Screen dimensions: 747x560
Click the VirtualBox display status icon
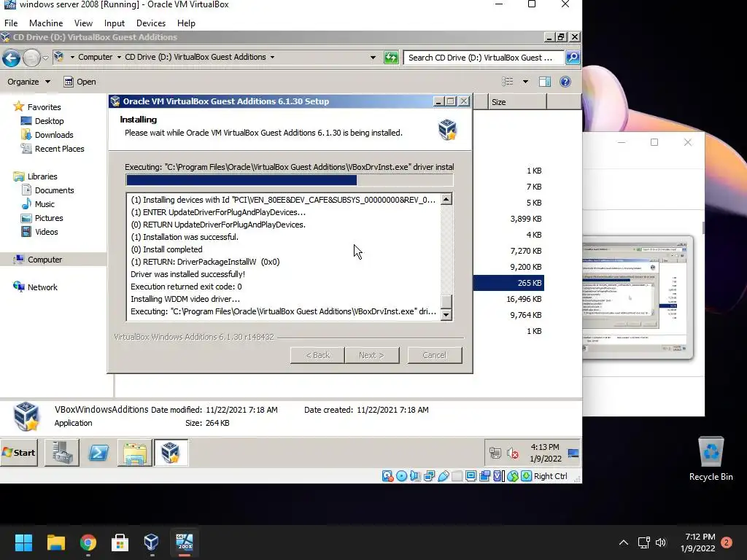tap(471, 475)
